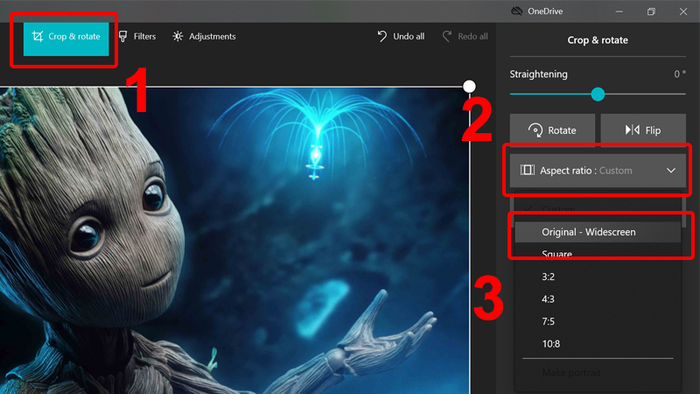Viewport: 700px width, 394px height.
Task: Click the Straightening slider handle
Action: point(598,94)
